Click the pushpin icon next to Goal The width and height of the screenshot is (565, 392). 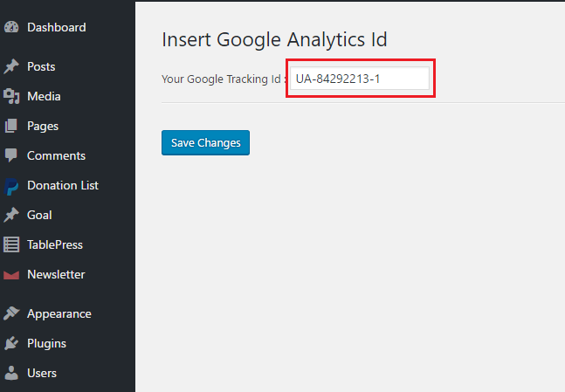[11, 215]
